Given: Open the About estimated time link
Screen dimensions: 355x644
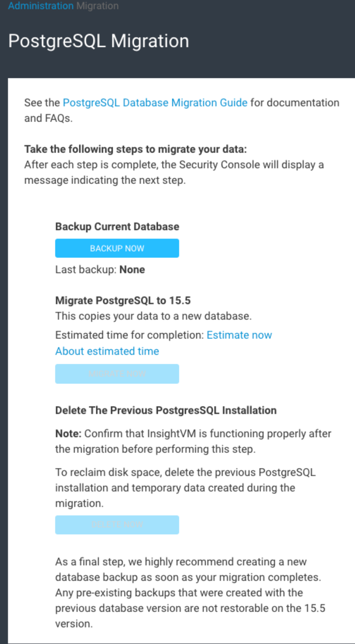Looking at the screenshot, I should tap(107, 351).
